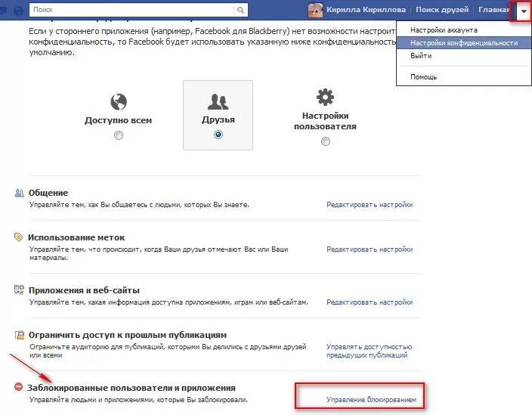Click the gear icon above Настройки пользователя

[325, 97]
